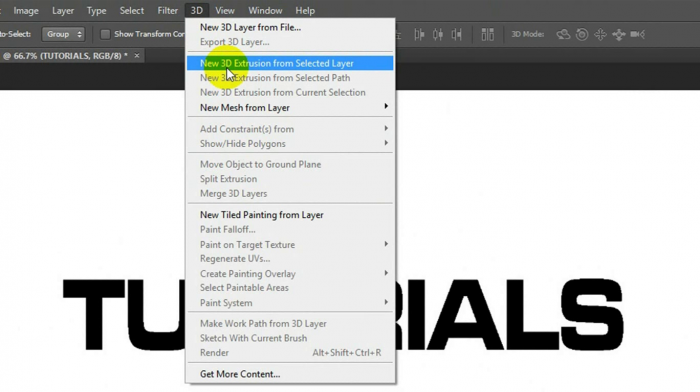The image size is (700, 392).
Task: Choose Export 3D Layer menu item
Action: [x=290, y=42]
